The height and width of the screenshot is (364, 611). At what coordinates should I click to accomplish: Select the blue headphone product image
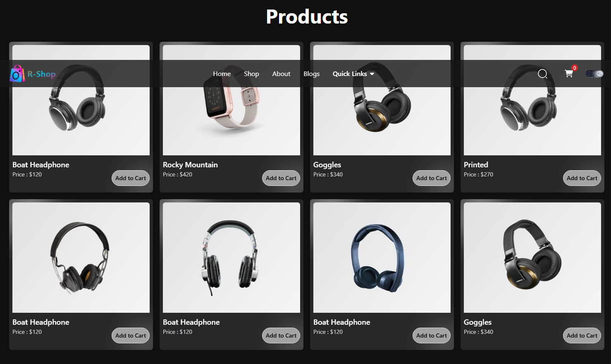point(382,257)
